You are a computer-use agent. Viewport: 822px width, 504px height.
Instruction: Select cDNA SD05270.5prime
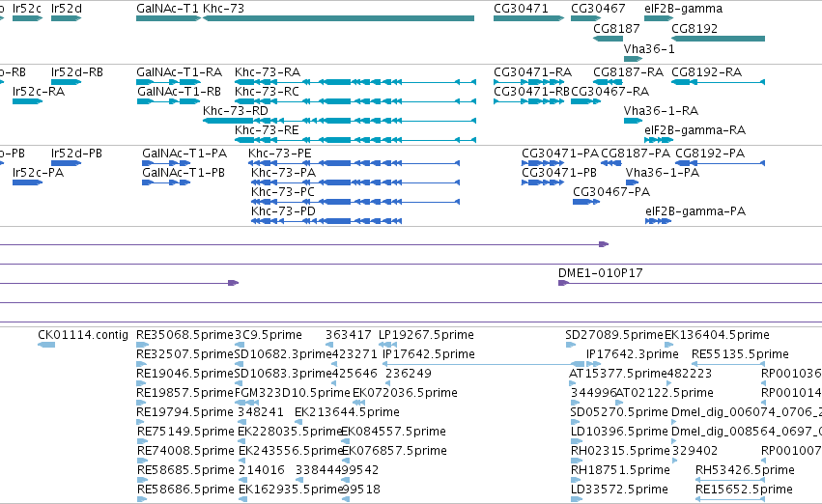pos(575,422)
